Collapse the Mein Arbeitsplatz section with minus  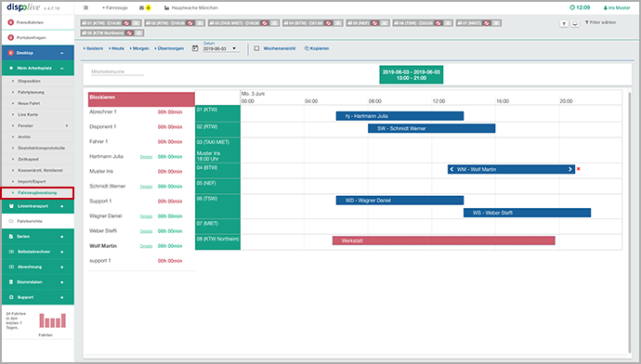61,68
